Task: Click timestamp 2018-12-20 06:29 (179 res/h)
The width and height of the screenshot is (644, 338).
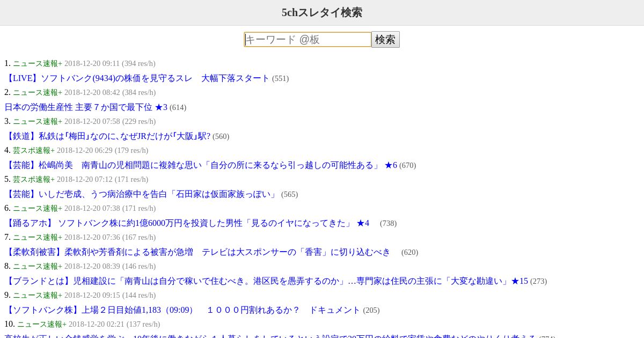Action: tap(103, 150)
